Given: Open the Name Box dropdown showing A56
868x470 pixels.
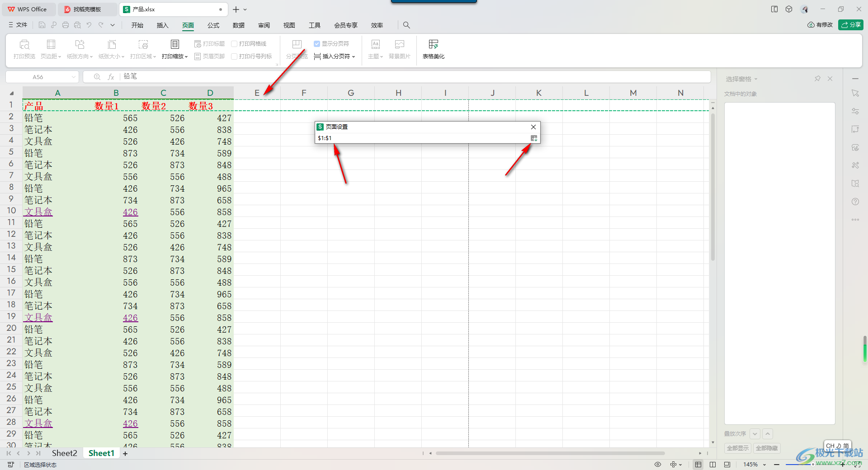Looking at the screenshot, I should coord(74,77).
